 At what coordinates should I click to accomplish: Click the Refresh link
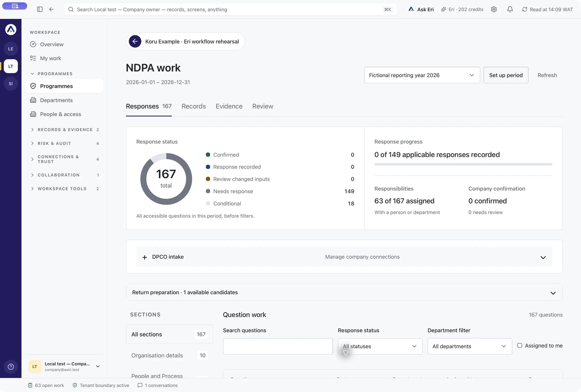click(x=547, y=75)
